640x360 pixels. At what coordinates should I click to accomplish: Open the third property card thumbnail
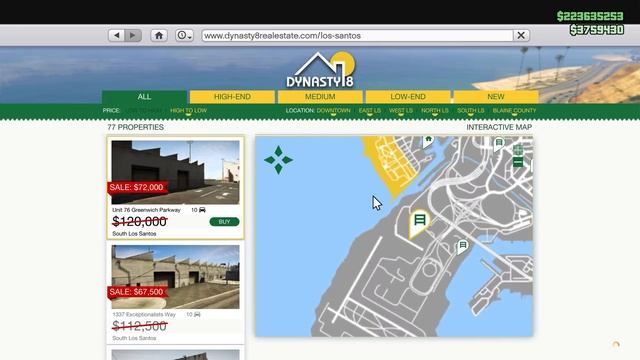176,355
